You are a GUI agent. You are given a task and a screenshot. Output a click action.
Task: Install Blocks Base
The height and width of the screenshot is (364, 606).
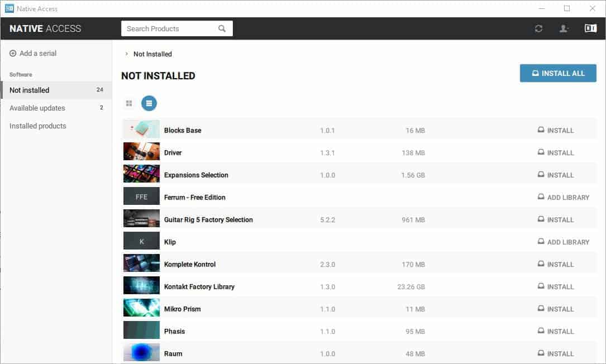point(556,130)
